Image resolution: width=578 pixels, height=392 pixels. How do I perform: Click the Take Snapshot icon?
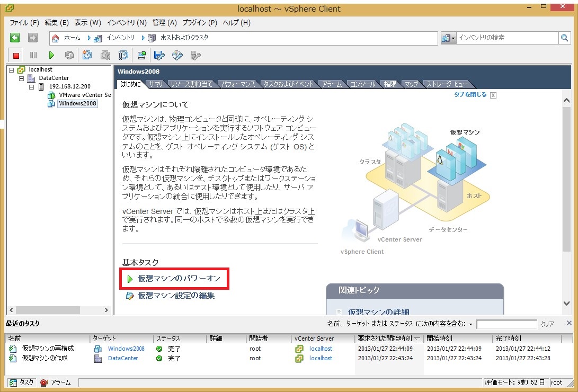click(87, 55)
